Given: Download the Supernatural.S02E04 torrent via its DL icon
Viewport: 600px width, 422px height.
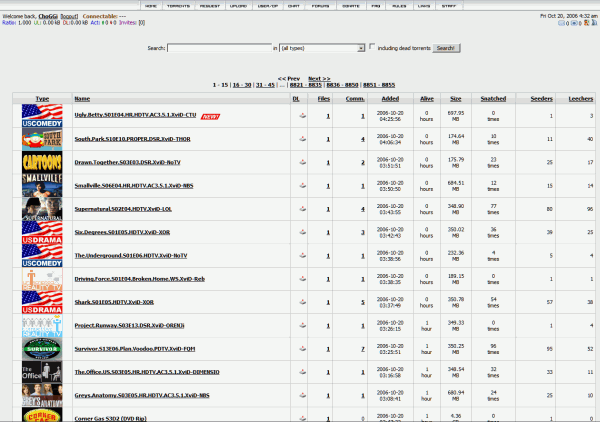Looking at the screenshot, I should (302, 209).
